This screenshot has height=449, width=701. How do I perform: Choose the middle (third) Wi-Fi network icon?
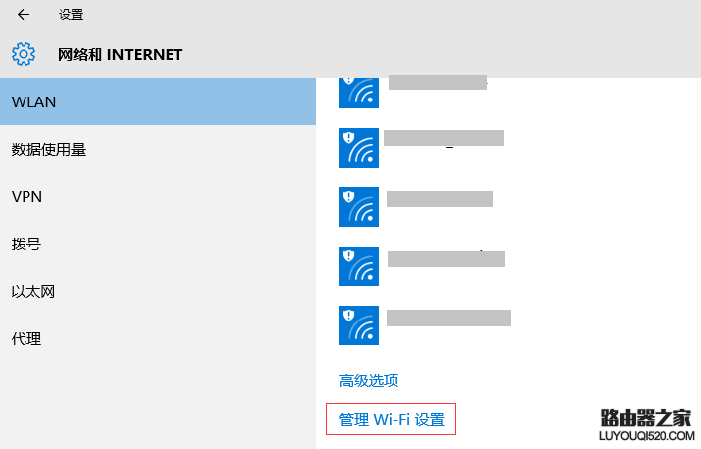[x=359, y=206]
